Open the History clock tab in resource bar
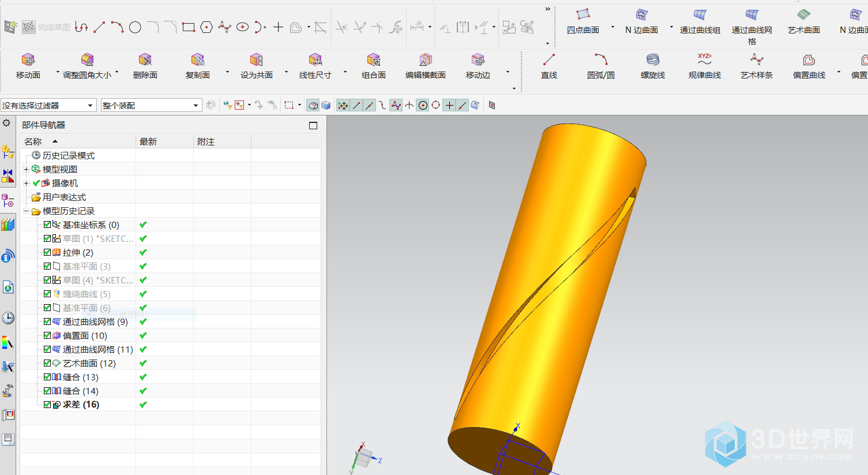The width and height of the screenshot is (868, 475). pyautogui.click(x=7, y=318)
